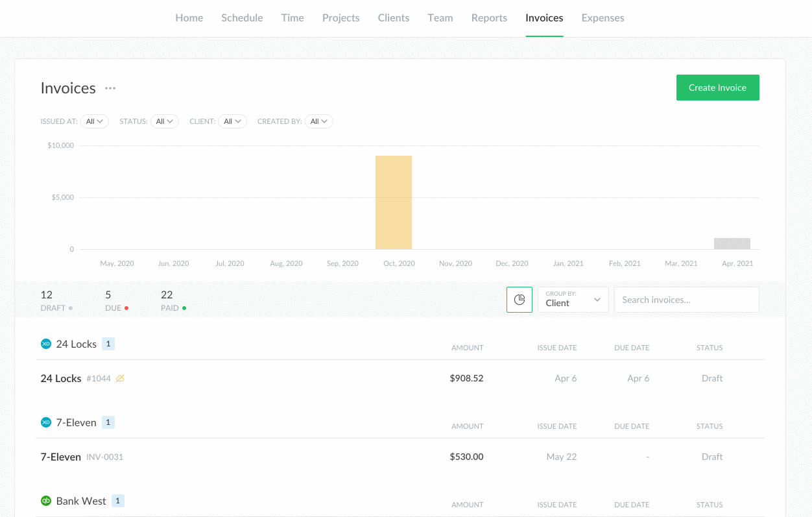Select the October 2020 chart bar
This screenshot has height=517, width=812.
394,202
